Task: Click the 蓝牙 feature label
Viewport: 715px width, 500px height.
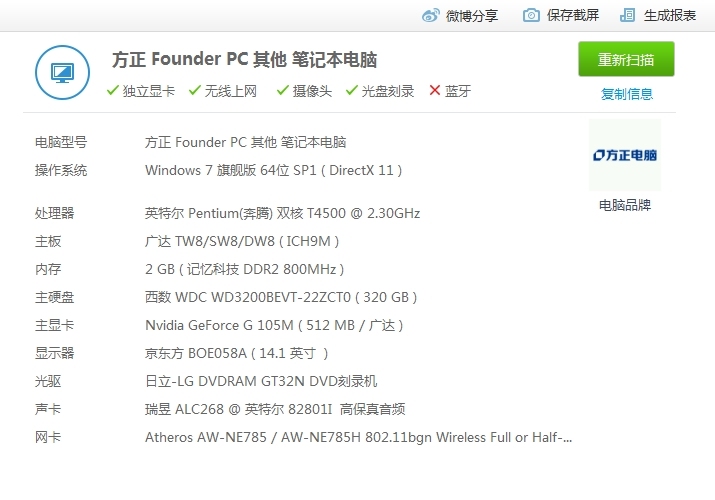Action: click(x=458, y=91)
